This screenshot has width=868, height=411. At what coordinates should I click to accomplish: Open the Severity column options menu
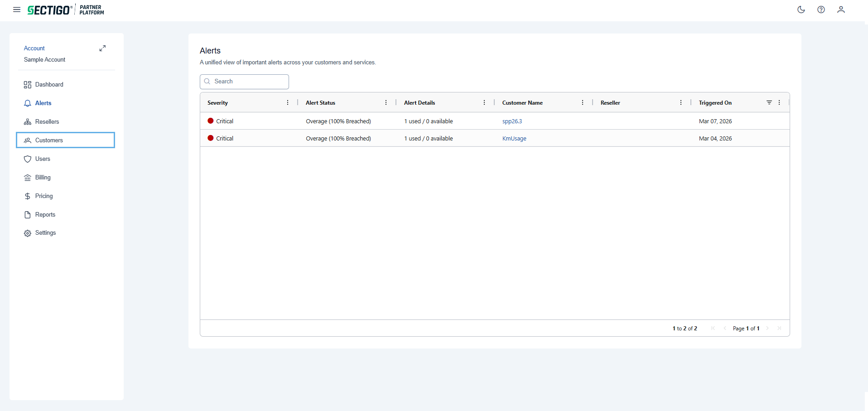click(288, 102)
